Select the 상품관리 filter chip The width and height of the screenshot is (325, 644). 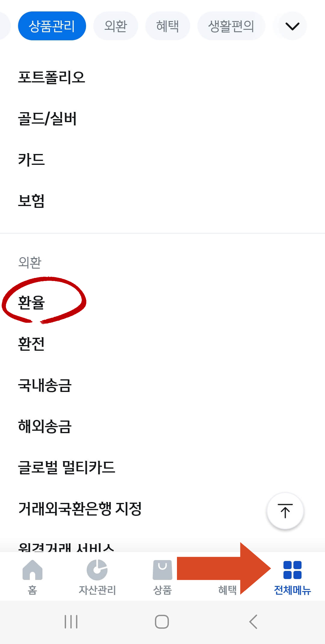(x=52, y=26)
